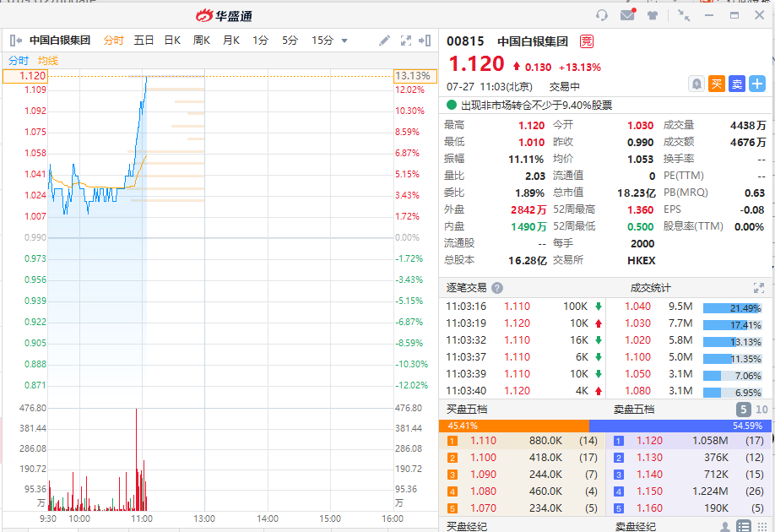Expand the 成交统计 panel icon
775x532 pixels.
tap(759, 288)
